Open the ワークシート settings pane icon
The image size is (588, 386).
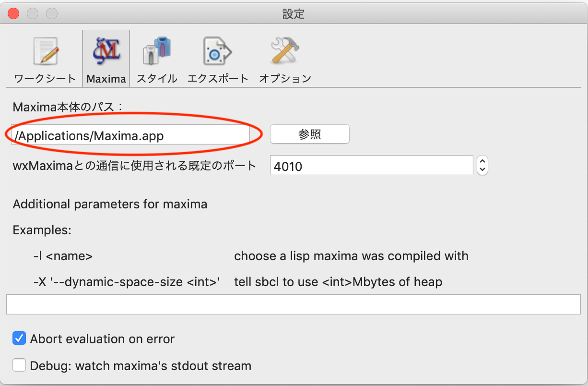point(45,51)
